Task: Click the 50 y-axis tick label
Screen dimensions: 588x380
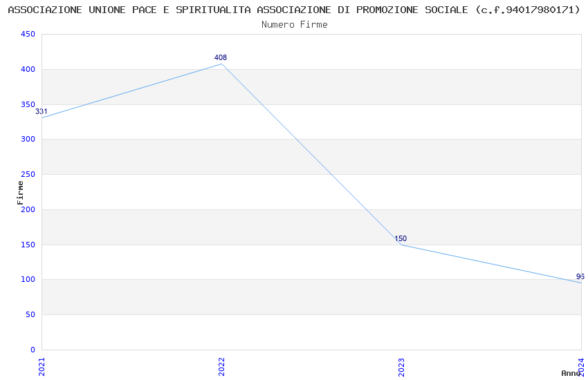Action: pos(30,315)
